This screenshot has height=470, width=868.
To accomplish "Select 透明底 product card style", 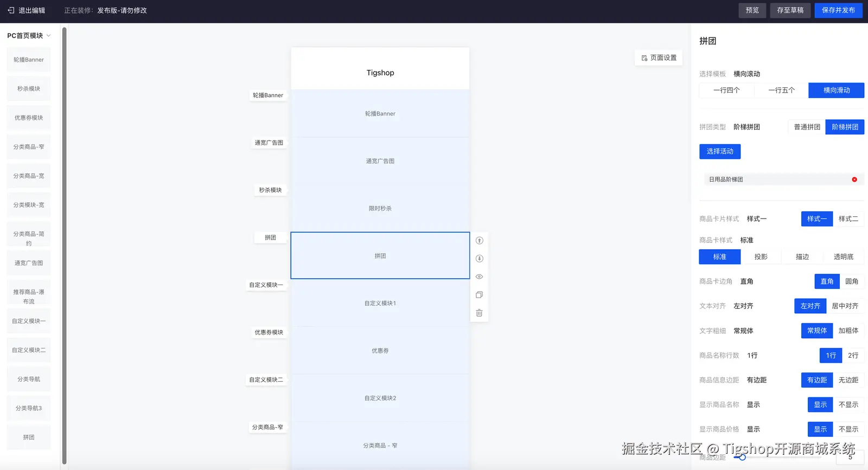I will click(843, 257).
